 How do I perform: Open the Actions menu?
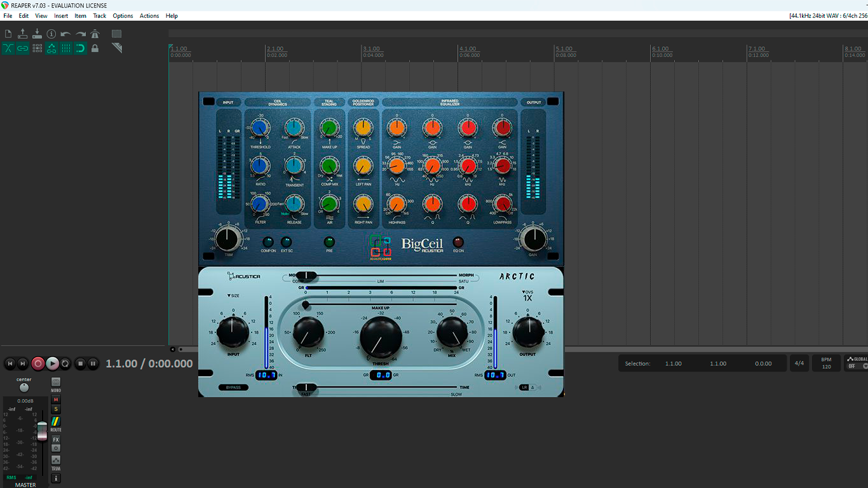(x=149, y=16)
